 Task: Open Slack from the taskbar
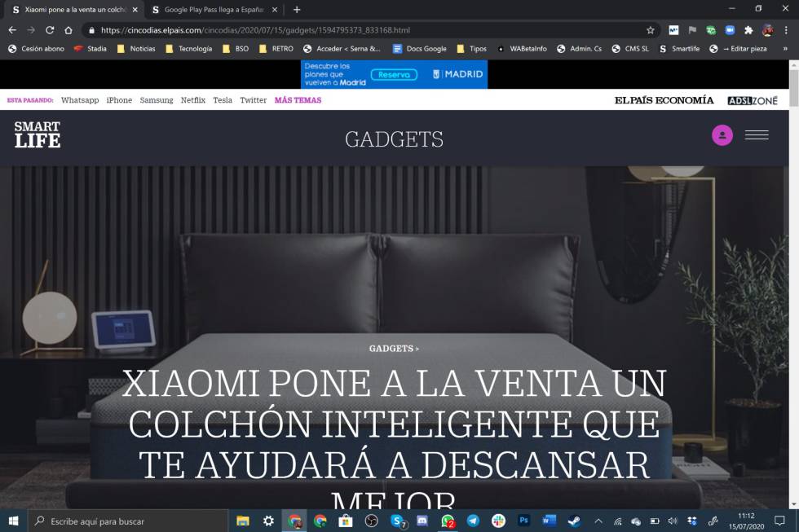pyautogui.click(x=498, y=521)
